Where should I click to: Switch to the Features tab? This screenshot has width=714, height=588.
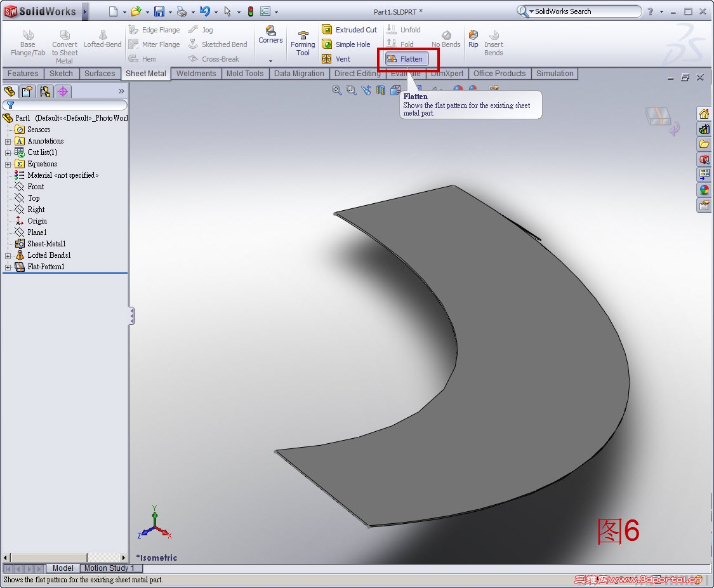(23, 74)
